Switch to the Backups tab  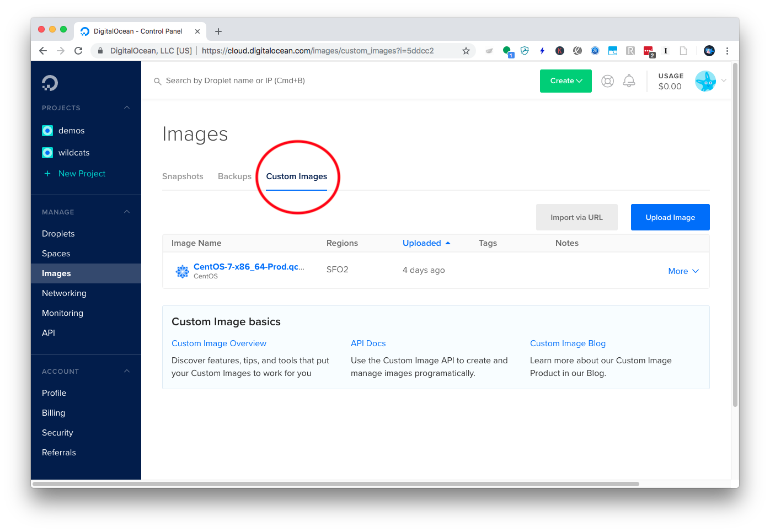[234, 176]
